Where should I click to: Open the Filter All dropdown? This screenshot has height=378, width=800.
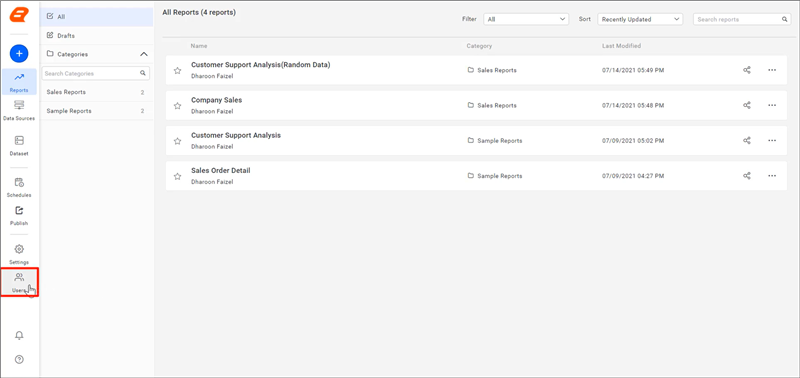coord(526,19)
